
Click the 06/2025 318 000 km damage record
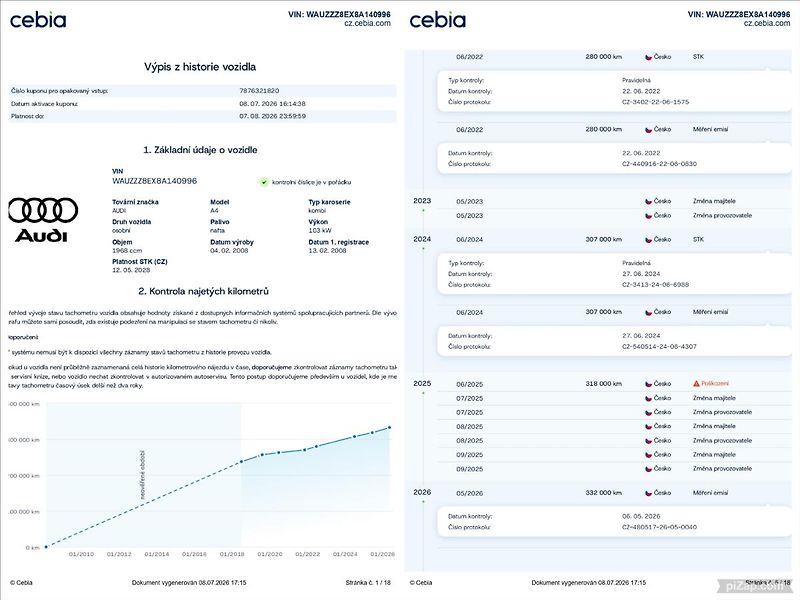[615, 384]
